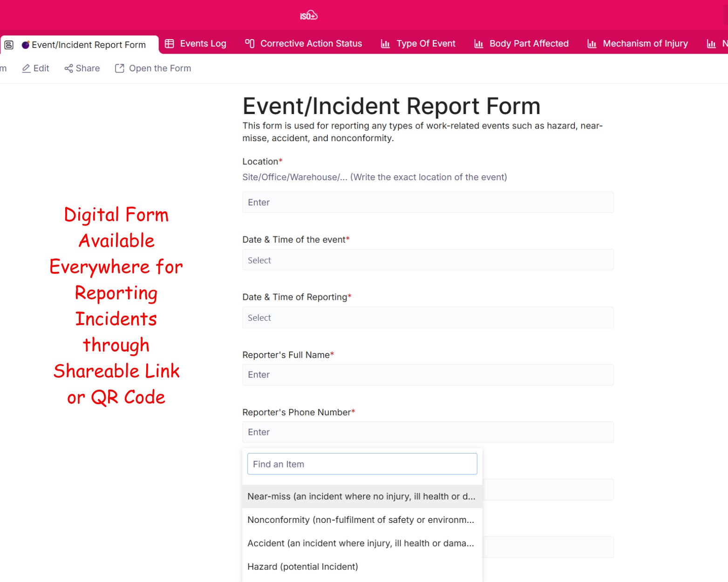The width and height of the screenshot is (728, 582).
Task: Click the form icon at tab bar left
Action: point(9,45)
